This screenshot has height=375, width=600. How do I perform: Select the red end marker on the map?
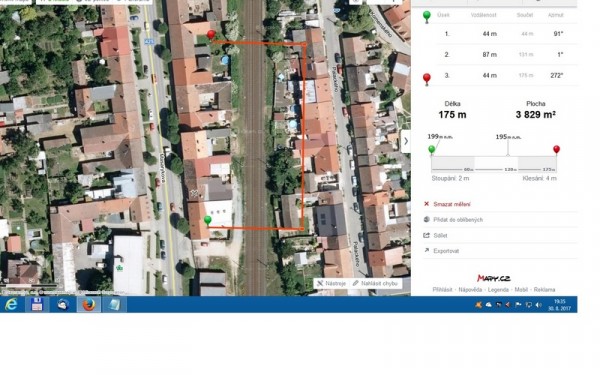211,35
